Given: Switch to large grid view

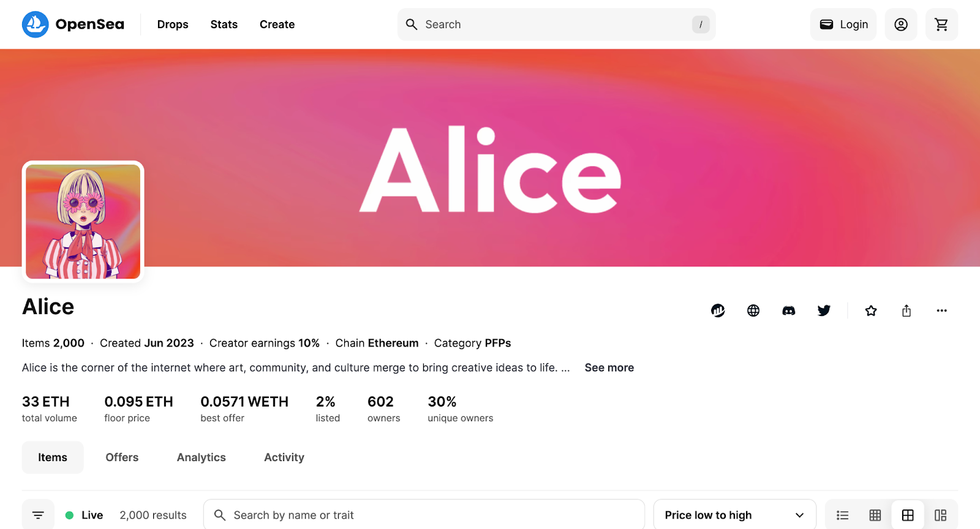Looking at the screenshot, I should [x=908, y=515].
